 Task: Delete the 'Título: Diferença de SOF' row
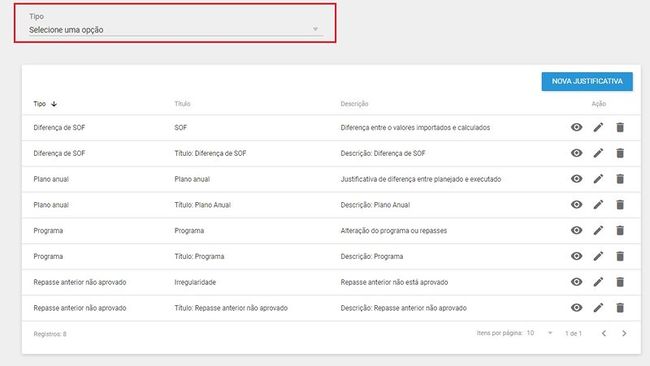(x=620, y=153)
